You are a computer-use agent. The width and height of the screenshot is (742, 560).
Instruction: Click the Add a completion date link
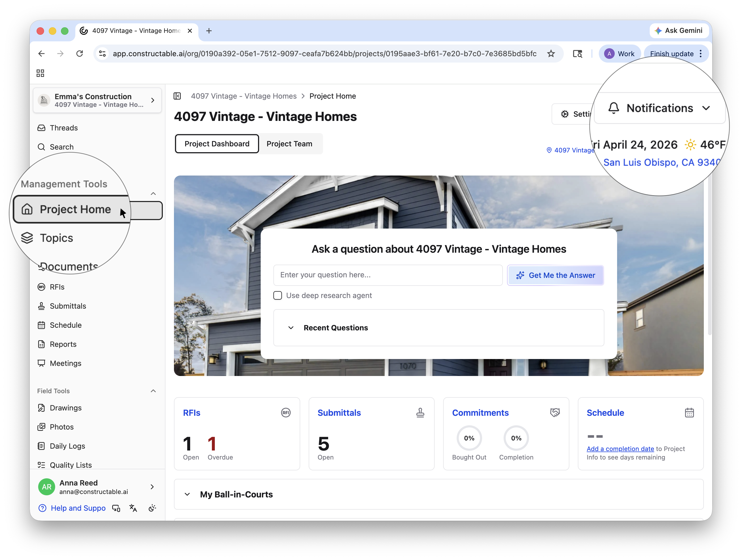pos(620,449)
